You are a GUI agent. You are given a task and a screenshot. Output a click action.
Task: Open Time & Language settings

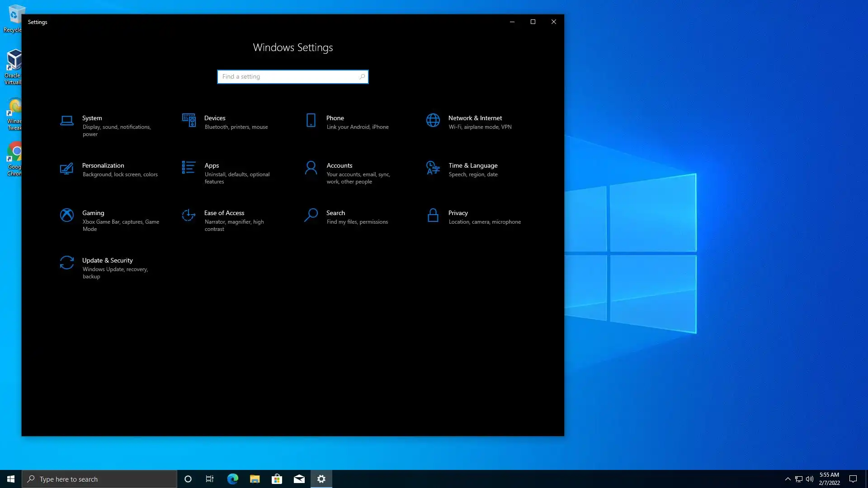[x=472, y=166]
